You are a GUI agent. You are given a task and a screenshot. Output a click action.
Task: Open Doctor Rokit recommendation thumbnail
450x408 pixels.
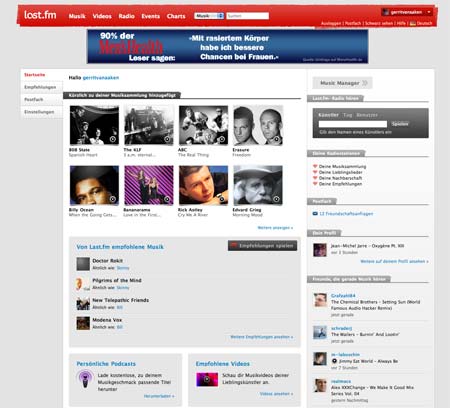coord(83,264)
